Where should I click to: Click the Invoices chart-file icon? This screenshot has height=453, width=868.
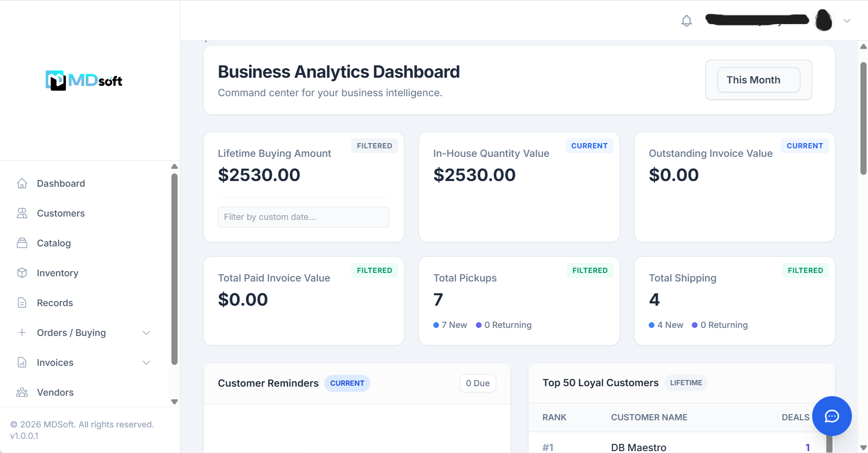point(22,362)
